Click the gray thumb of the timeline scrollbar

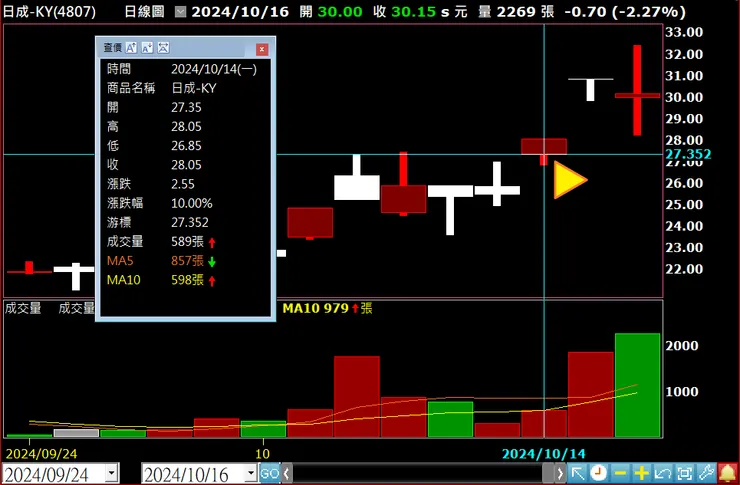548,473
